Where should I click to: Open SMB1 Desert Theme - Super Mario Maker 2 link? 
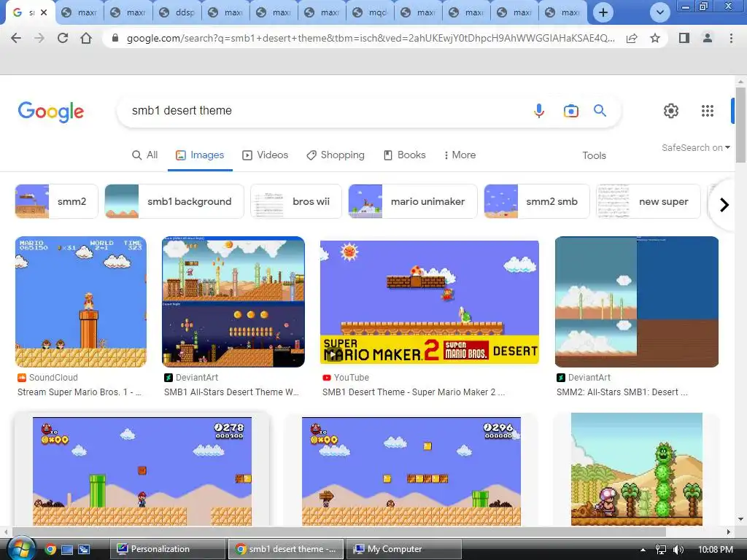(414, 392)
